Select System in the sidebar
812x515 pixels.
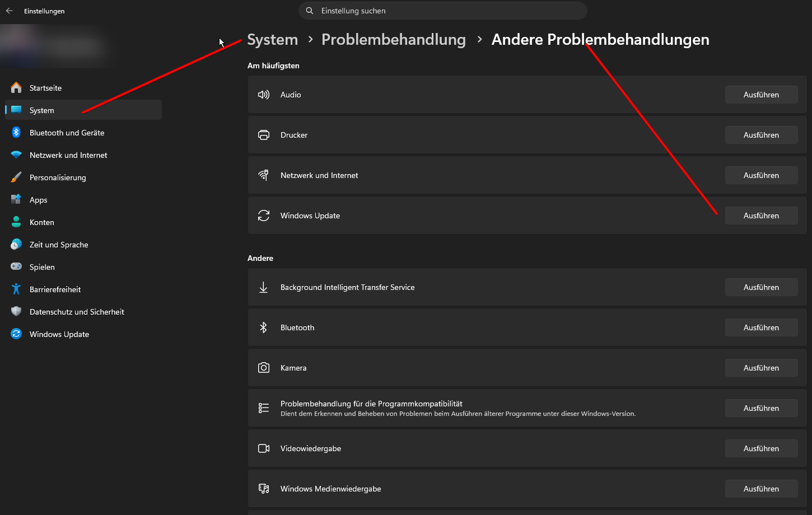(x=83, y=110)
